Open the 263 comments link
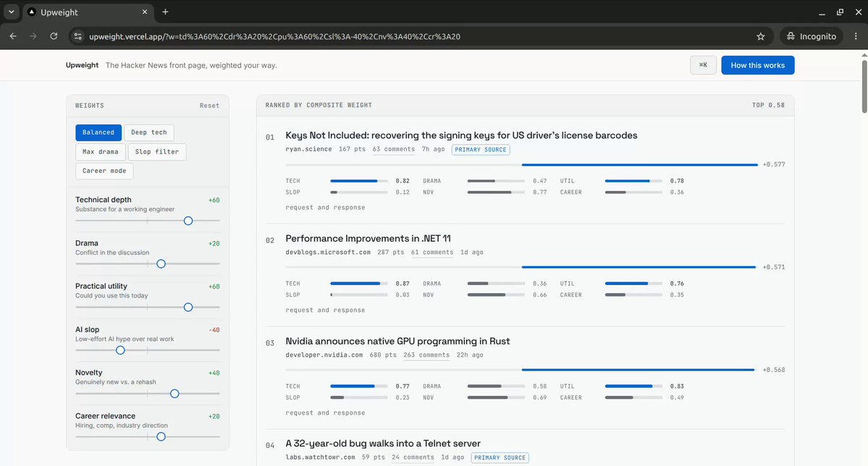Viewport: 868px width, 466px height. (426, 355)
